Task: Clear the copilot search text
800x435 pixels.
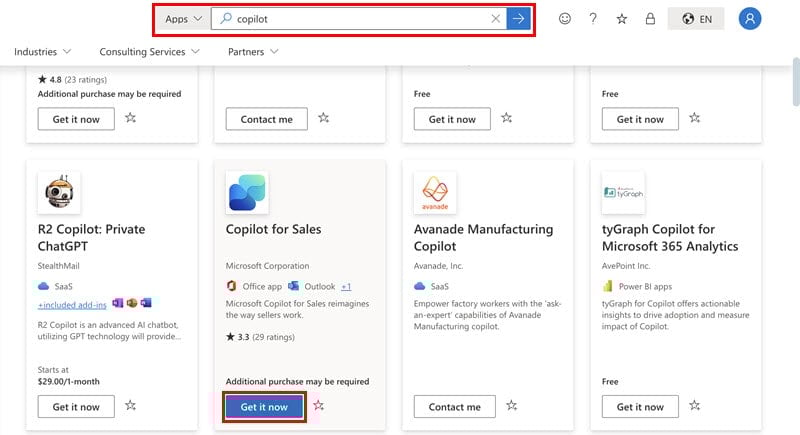Action: click(x=495, y=19)
